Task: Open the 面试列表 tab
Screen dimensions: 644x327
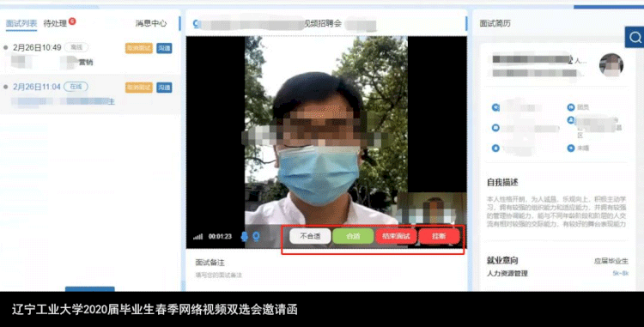Action: point(21,23)
